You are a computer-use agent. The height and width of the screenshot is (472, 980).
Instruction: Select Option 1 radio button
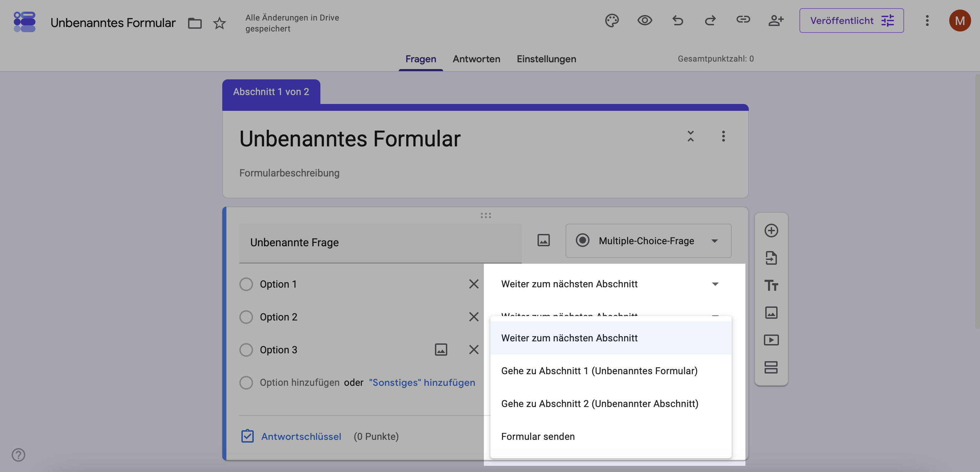[246, 284]
